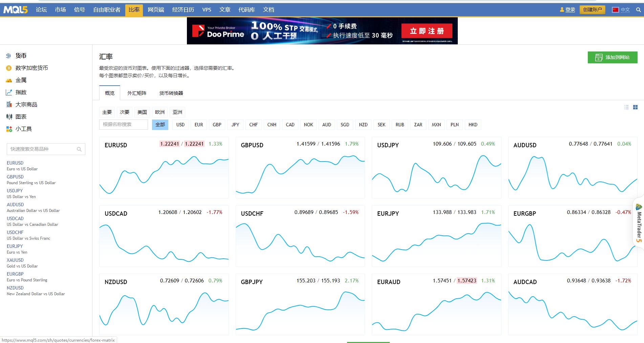Switch to the 外汇矩阵 tab
Screen dimensions: 644x343
pyautogui.click(x=137, y=93)
